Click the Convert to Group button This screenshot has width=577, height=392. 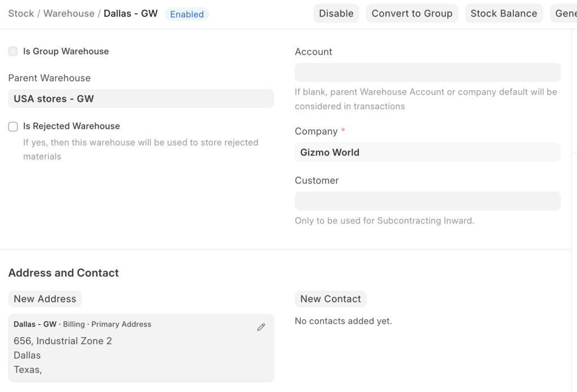412,14
